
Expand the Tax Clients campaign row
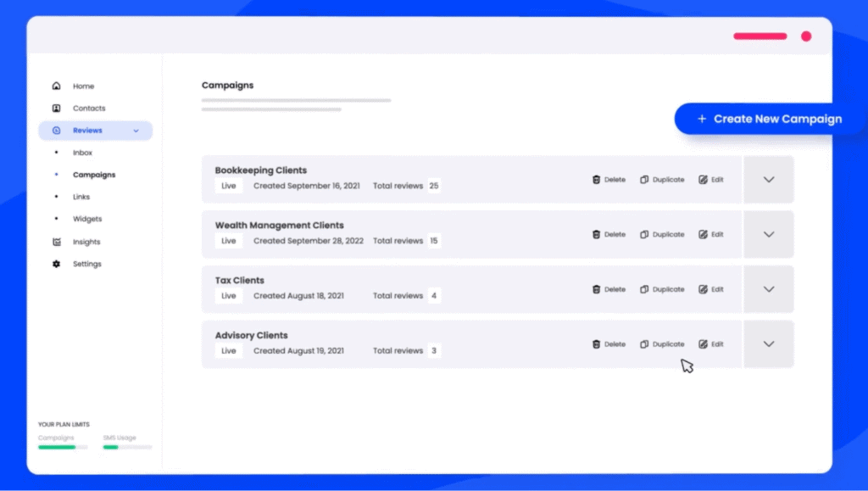point(769,289)
